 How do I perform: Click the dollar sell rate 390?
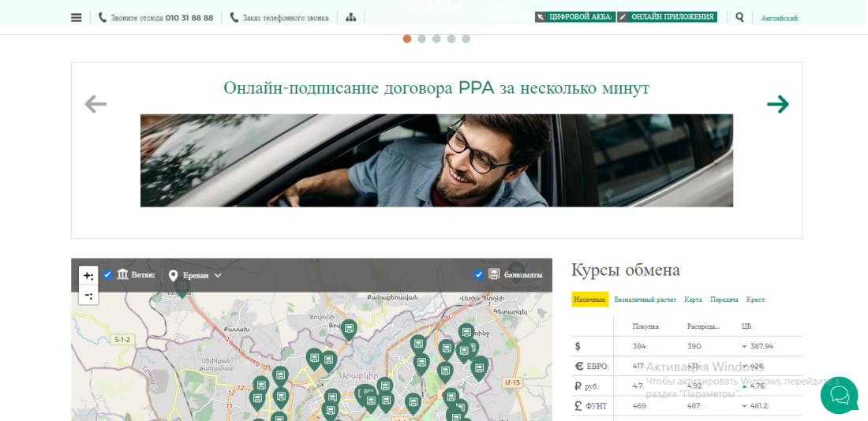pyautogui.click(x=694, y=346)
